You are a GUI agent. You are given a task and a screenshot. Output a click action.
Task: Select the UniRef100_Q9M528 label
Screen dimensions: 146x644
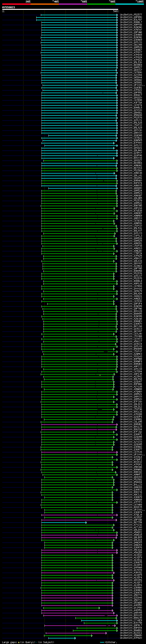point(131,47)
